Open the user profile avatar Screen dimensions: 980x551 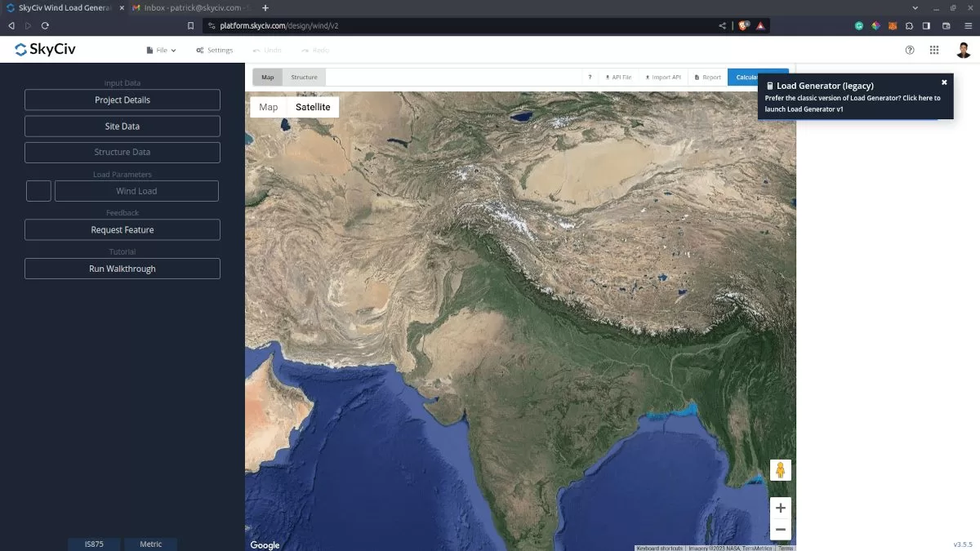[964, 50]
